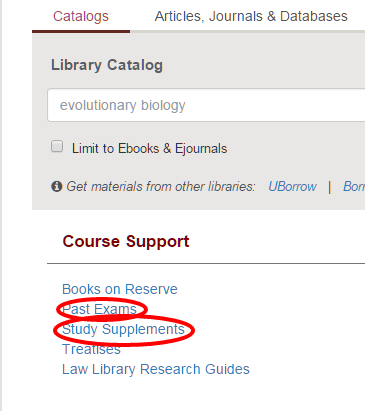The width and height of the screenshot is (365, 411).
Task: Click the info icon beside Get materials
Action: click(x=57, y=186)
